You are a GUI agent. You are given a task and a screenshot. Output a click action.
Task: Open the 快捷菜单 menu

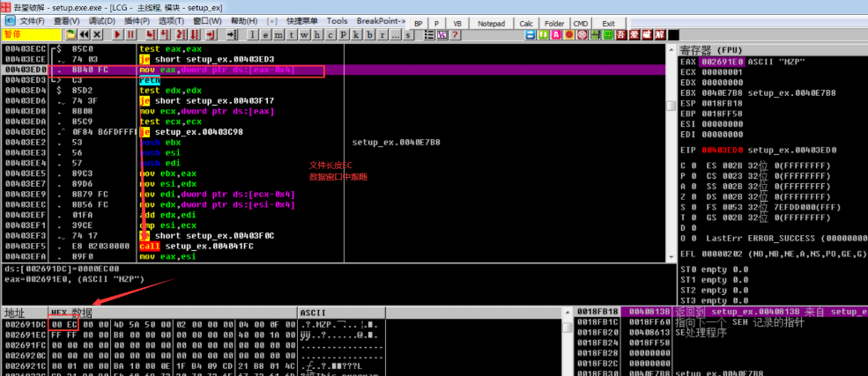click(301, 21)
